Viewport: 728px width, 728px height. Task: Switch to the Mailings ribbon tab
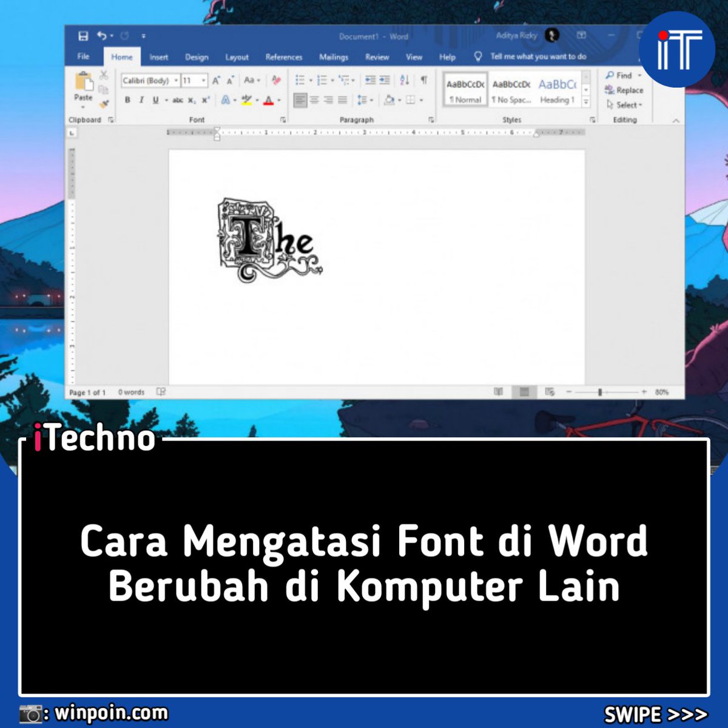pos(334,57)
